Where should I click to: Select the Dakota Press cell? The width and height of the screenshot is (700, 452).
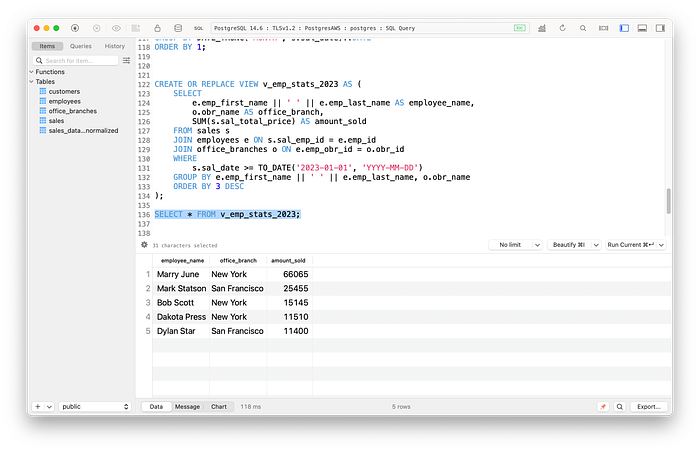click(181, 317)
